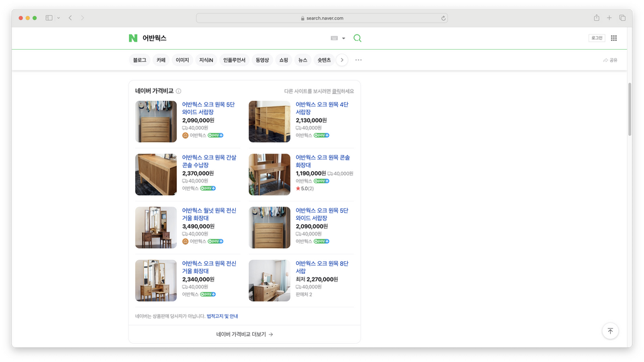Click the 콘솔 화장대 product thumbnail
The width and height of the screenshot is (644, 362).
[x=269, y=174]
